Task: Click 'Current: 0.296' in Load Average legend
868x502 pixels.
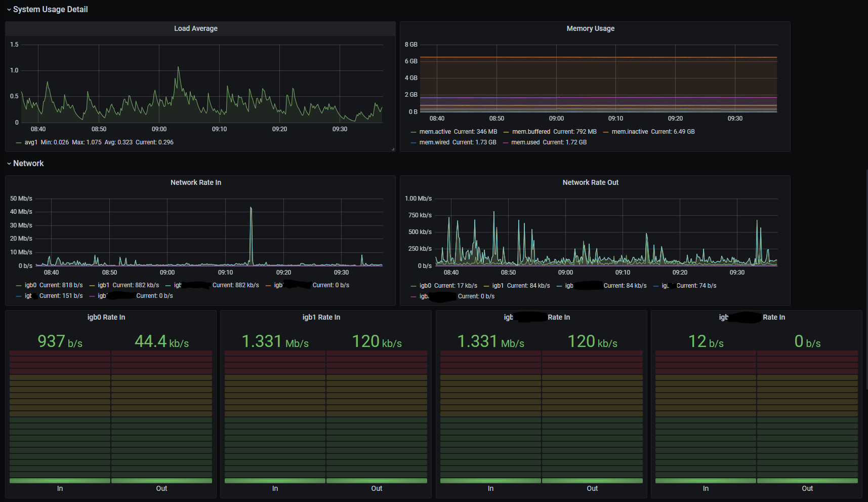Action: (154, 142)
